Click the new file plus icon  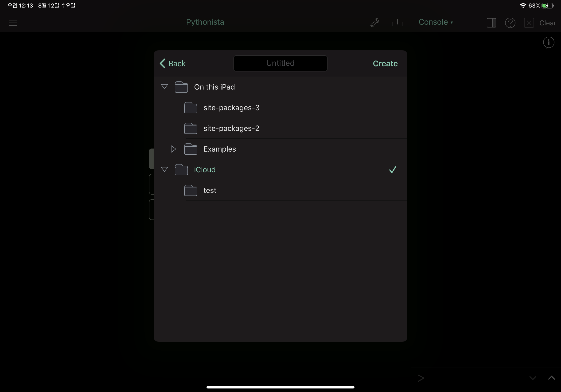point(397,23)
